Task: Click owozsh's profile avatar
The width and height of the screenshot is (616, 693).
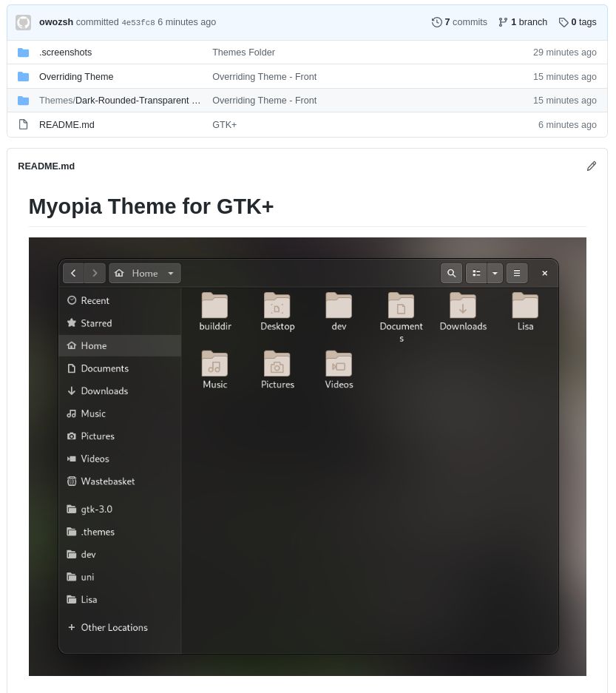Action: coord(23,22)
